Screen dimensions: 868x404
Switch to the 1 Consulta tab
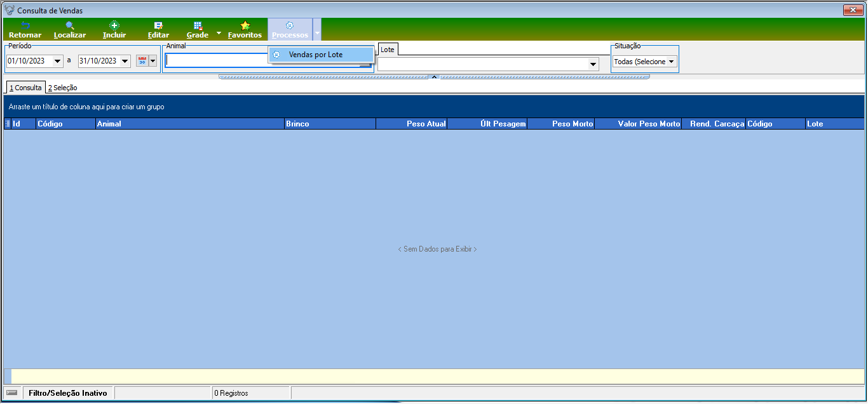pos(25,88)
